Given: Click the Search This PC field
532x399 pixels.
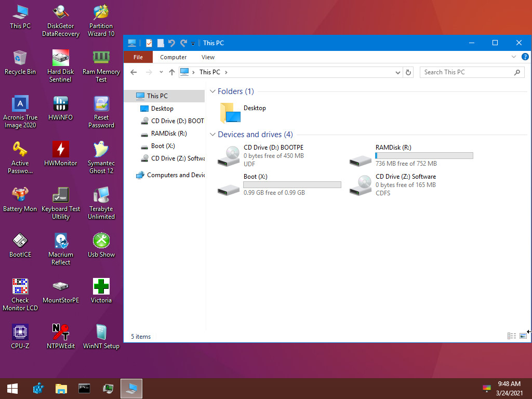Looking at the screenshot, I should [x=472, y=72].
